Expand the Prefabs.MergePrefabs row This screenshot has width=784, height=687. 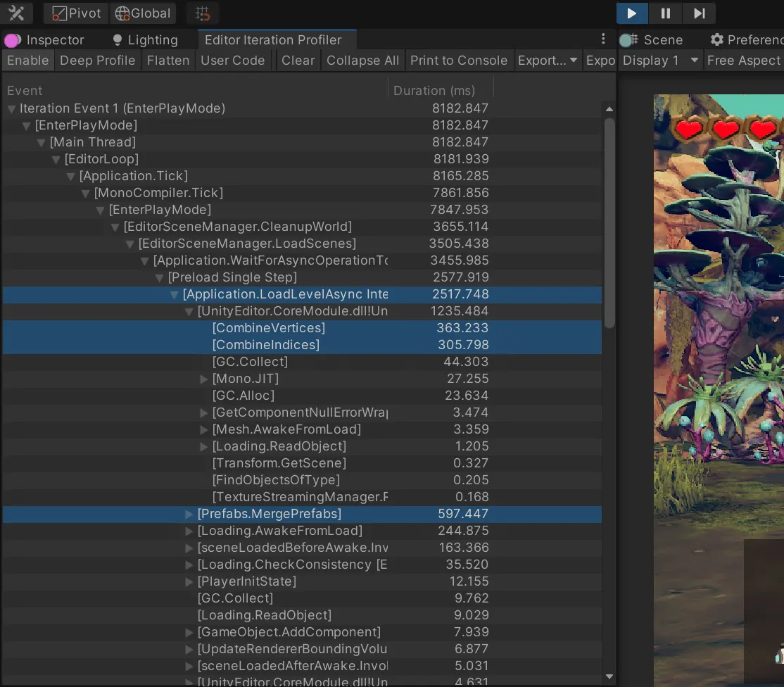pyautogui.click(x=189, y=514)
